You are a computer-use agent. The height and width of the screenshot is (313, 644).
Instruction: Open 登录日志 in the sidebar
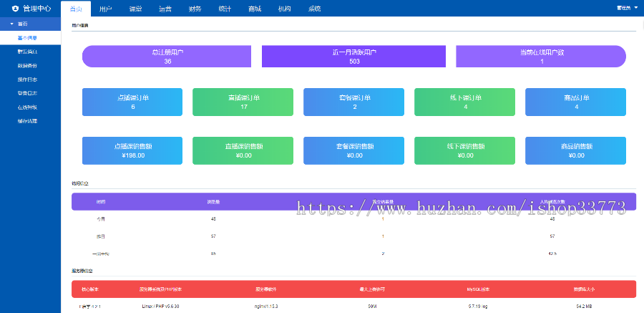point(27,92)
